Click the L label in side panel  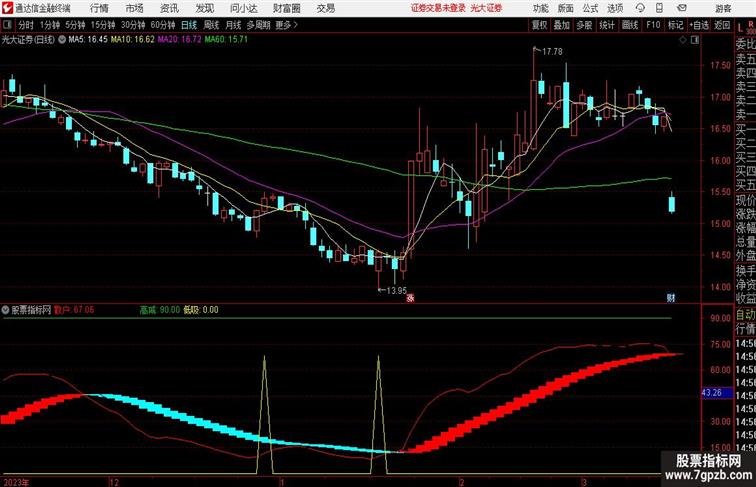pyautogui.click(x=740, y=28)
